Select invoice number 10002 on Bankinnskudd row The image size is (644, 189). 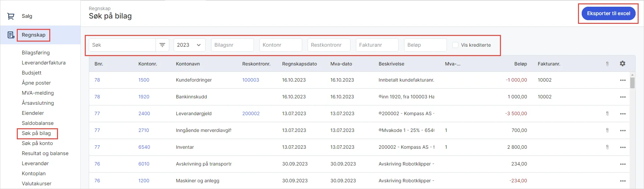(544, 97)
